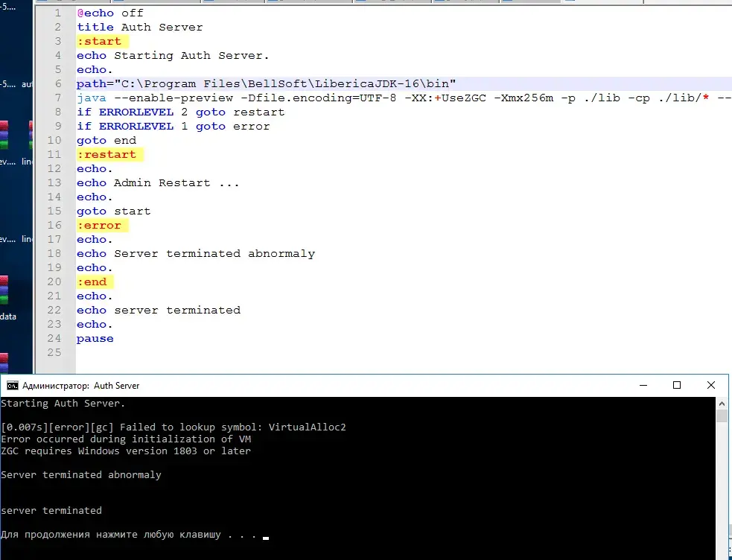Click 'ZGC requires Windows version 1803 or later'
The width and height of the screenshot is (732, 560).
(126, 451)
